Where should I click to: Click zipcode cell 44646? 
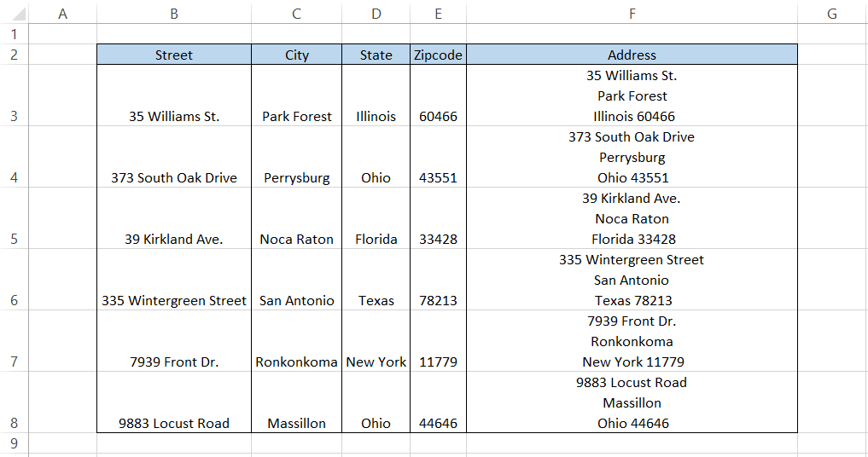point(438,423)
